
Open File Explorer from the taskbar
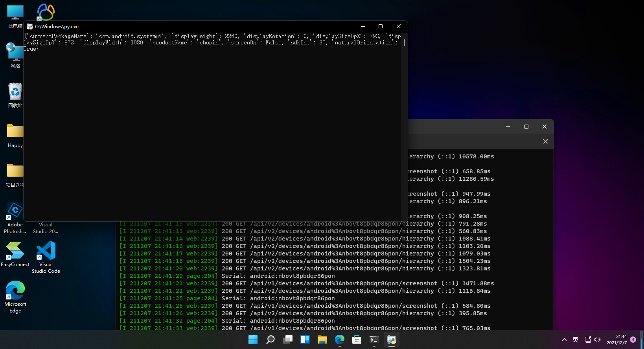[322, 340]
